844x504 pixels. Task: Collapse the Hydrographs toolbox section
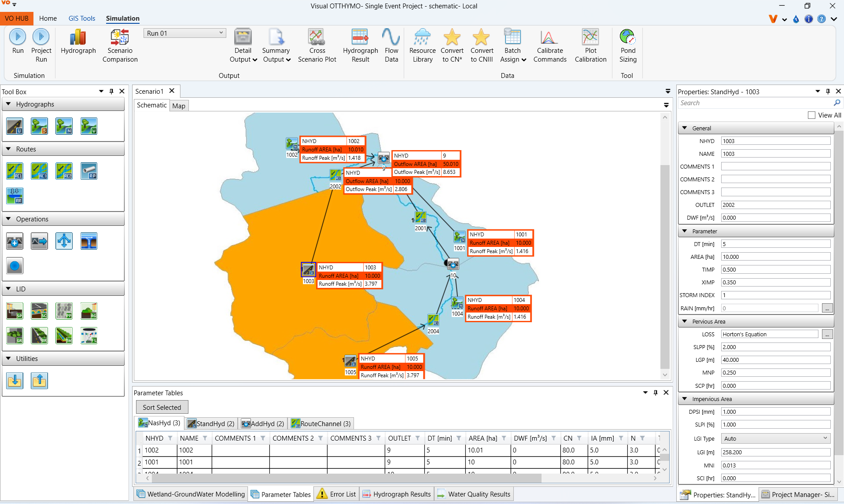click(8, 104)
